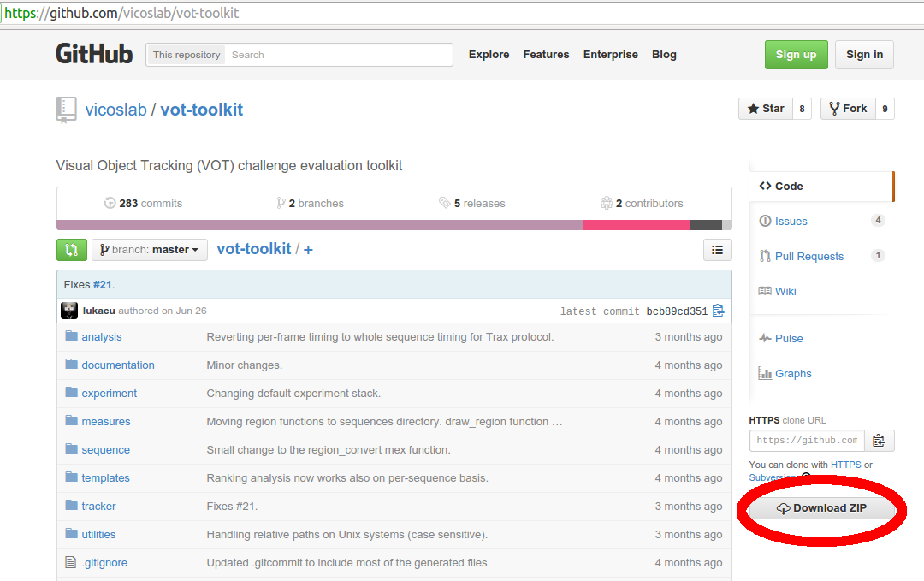Click the documentation folder icon
This screenshot has width=924, height=581.
coord(71,365)
